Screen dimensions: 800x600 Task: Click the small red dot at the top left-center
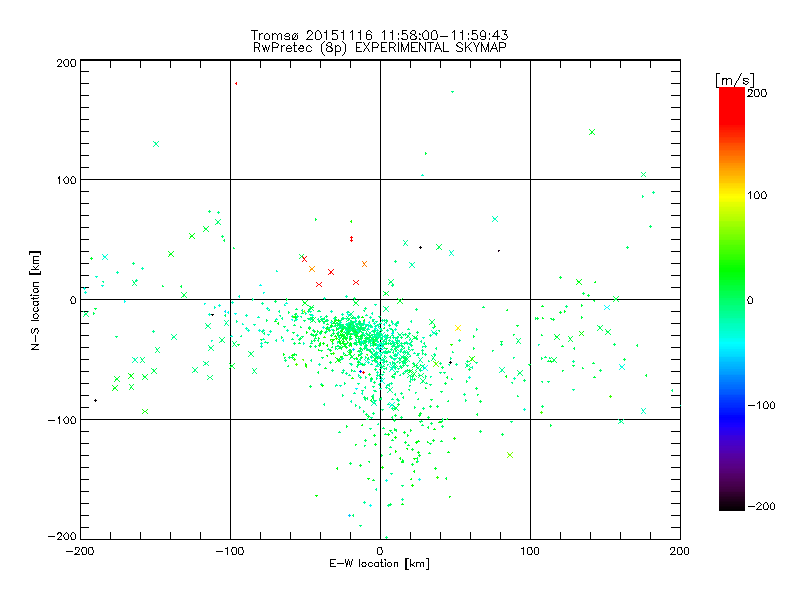pyautogui.click(x=236, y=83)
